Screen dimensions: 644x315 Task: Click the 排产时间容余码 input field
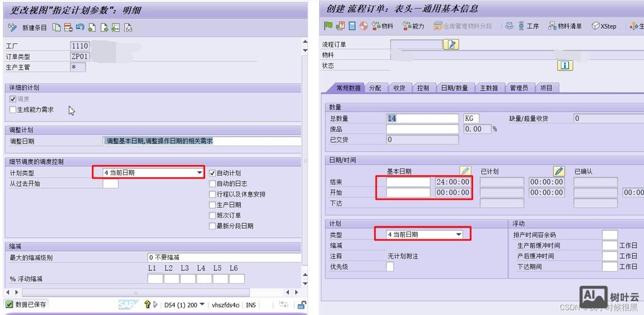[609, 235]
